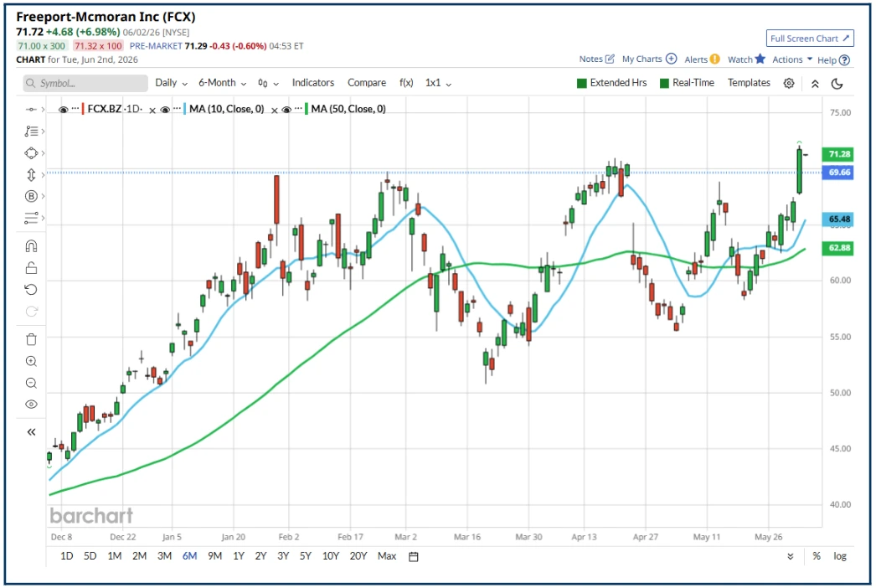Screen dimensions: 876x588
Task: Click the Watch star icon
Action: 760,59
